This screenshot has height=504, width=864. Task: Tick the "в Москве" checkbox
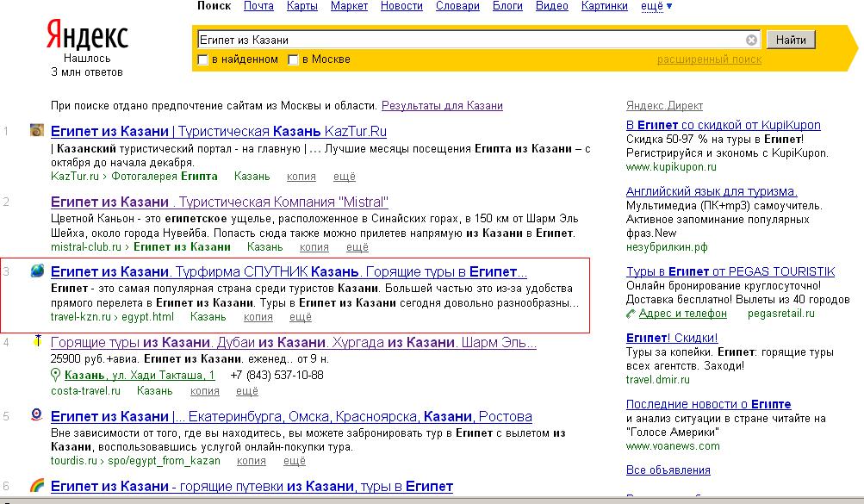click(x=294, y=60)
